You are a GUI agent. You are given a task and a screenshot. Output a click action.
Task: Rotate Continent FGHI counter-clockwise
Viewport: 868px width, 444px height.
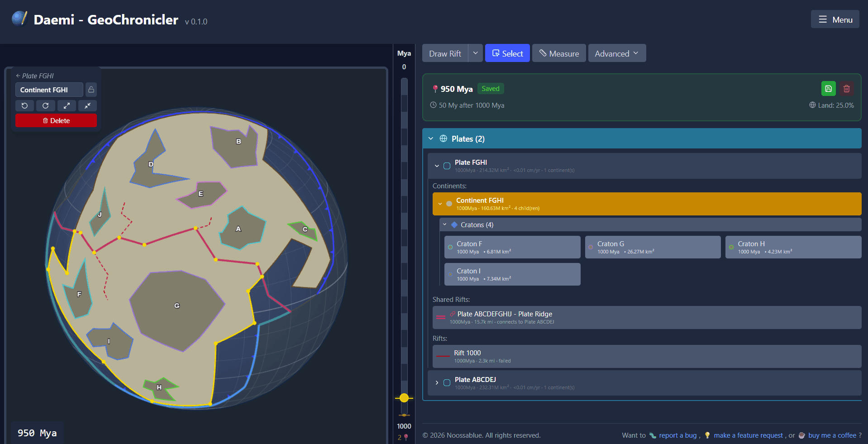click(x=24, y=105)
